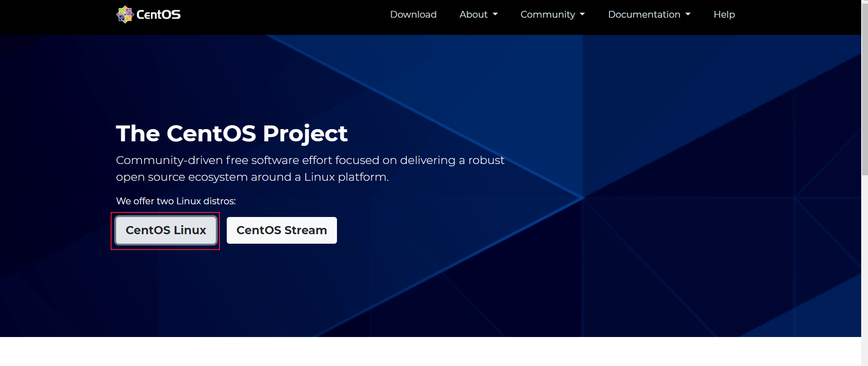
Task: Expand the Documentation dropdown menu
Action: pyautogui.click(x=649, y=14)
